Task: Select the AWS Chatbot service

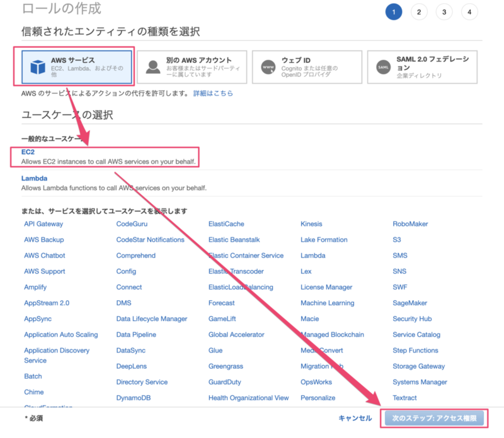Action: pyautogui.click(x=45, y=255)
